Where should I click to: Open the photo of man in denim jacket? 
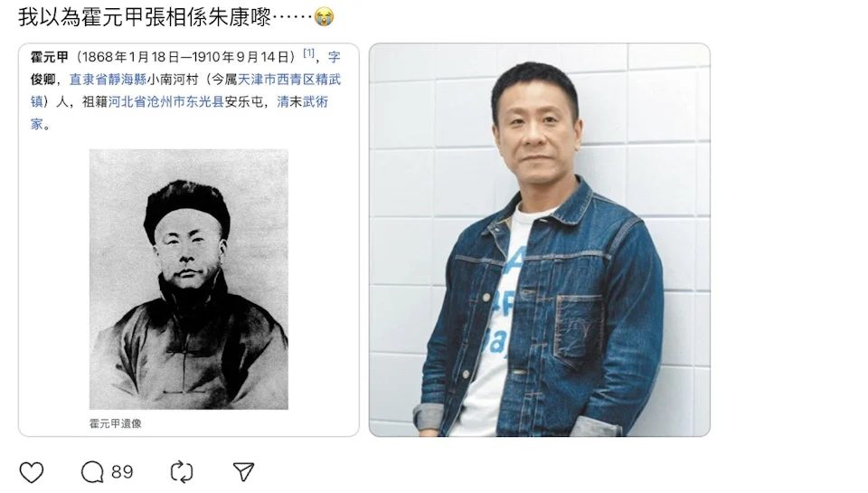tap(540, 240)
